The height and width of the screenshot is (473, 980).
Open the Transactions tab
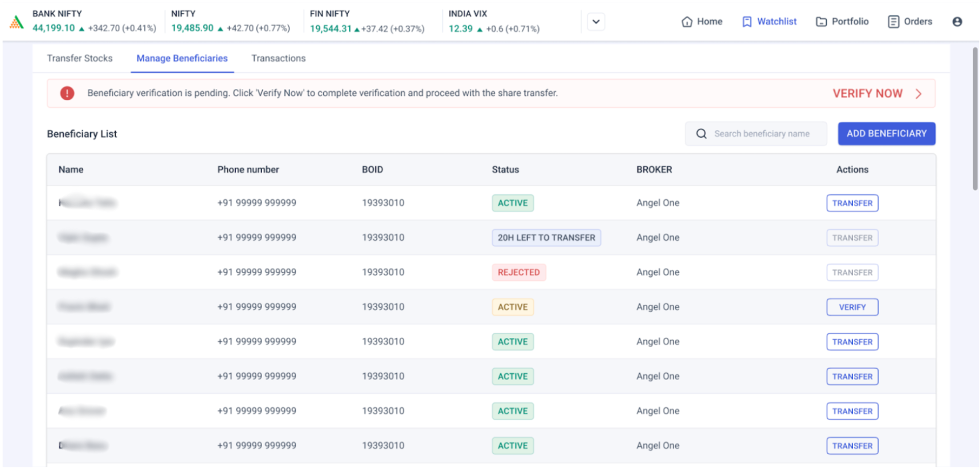[x=278, y=58]
